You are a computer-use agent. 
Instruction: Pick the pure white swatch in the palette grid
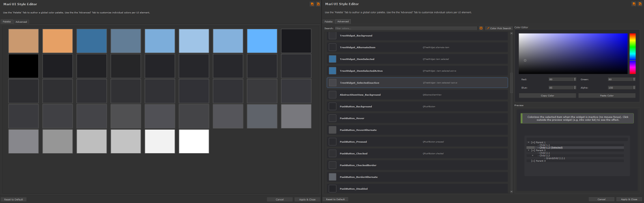[x=194, y=141]
